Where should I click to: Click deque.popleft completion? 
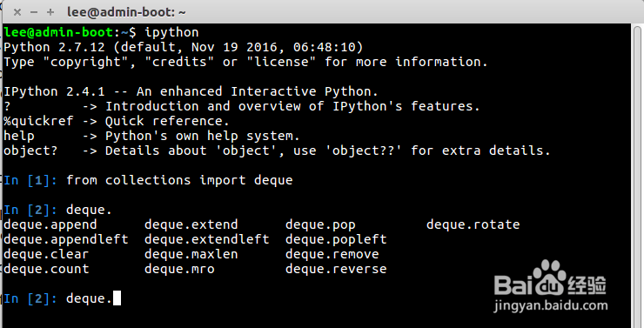tap(336, 239)
